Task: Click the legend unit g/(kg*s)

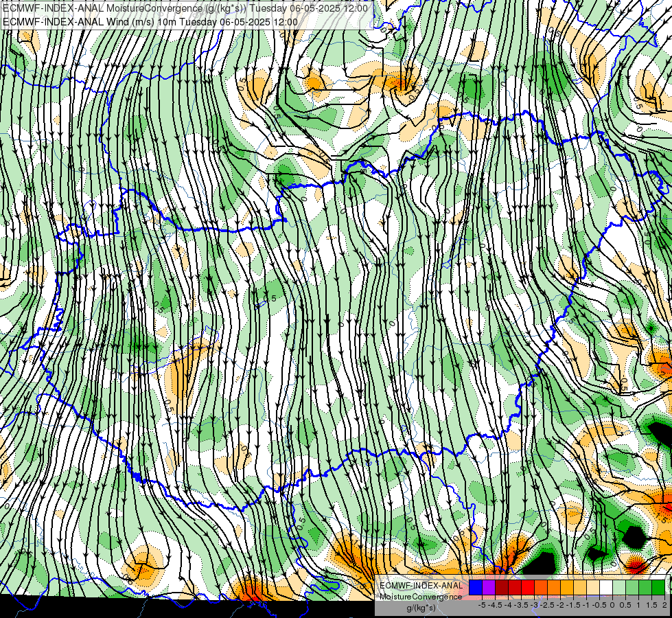Action: [421, 608]
